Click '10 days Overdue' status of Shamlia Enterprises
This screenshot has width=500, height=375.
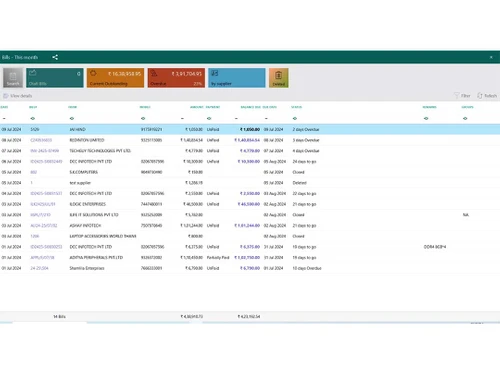(x=307, y=268)
